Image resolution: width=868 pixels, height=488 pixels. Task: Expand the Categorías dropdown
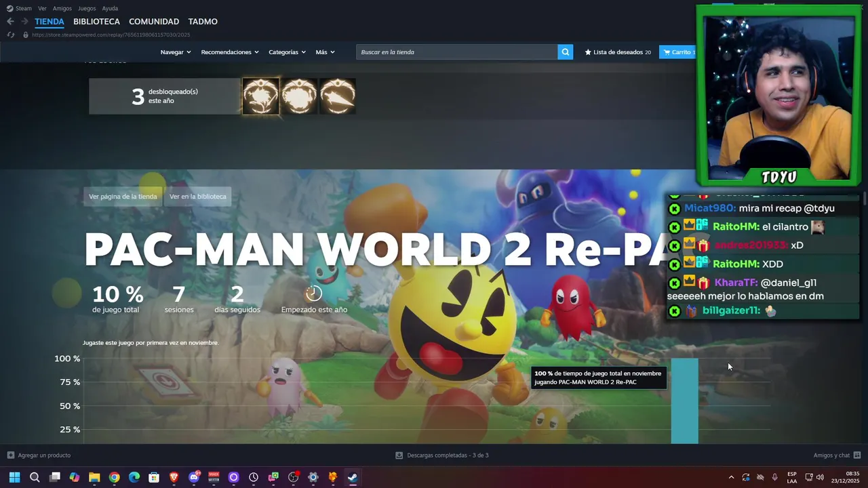[x=287, y=52]
